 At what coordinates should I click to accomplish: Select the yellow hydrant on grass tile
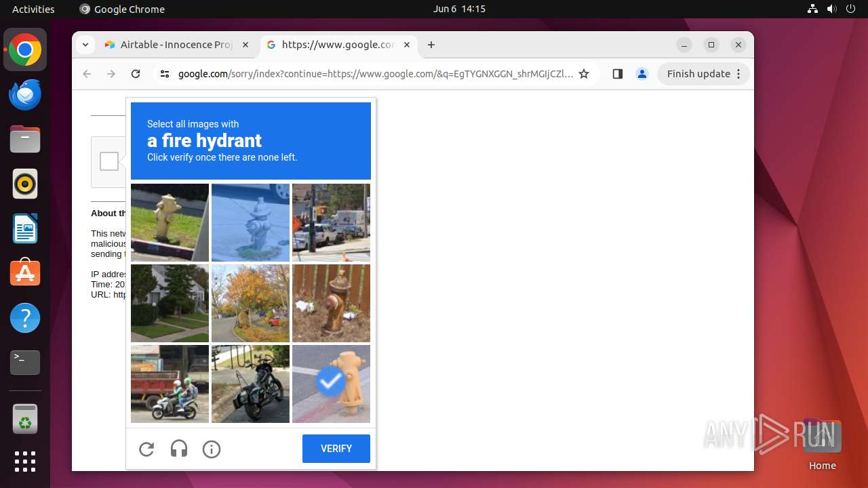pyautogui.click(x=170, y=222)
